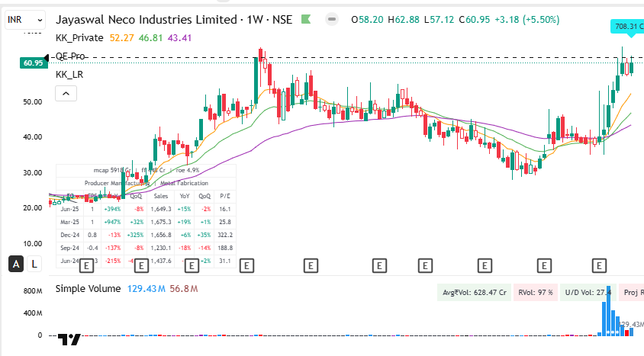Click the Mar-25 row label in table
Viewport: 644px width, 356px height.
[70, 222]
